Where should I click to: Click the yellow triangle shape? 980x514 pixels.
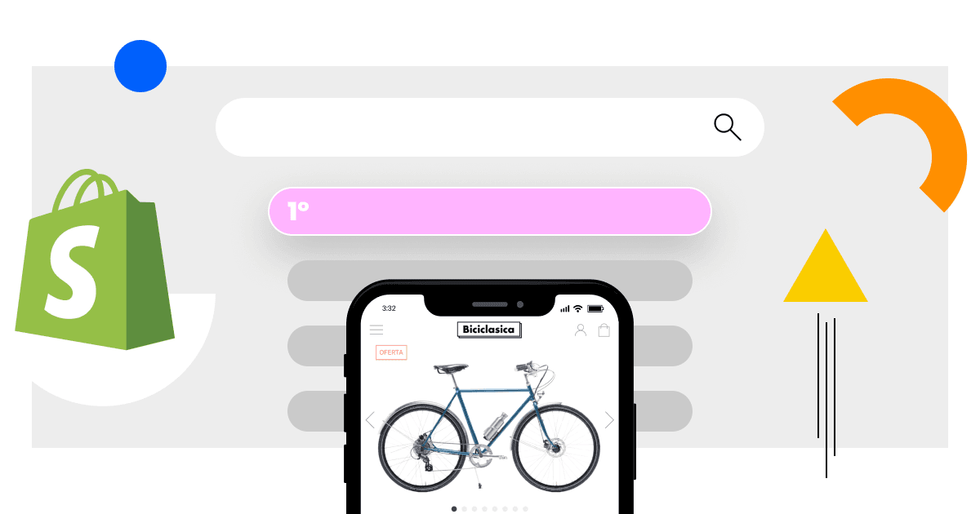(826, 266)
